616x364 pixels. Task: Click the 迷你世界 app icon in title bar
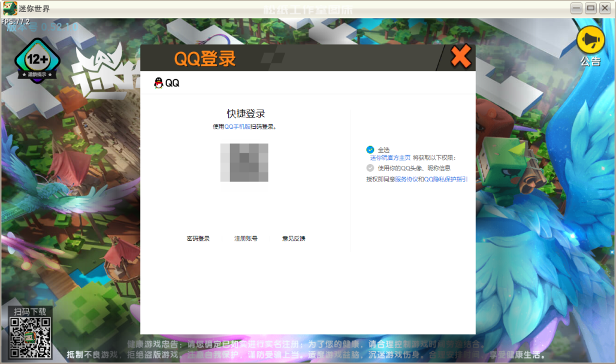click(10, 8)
